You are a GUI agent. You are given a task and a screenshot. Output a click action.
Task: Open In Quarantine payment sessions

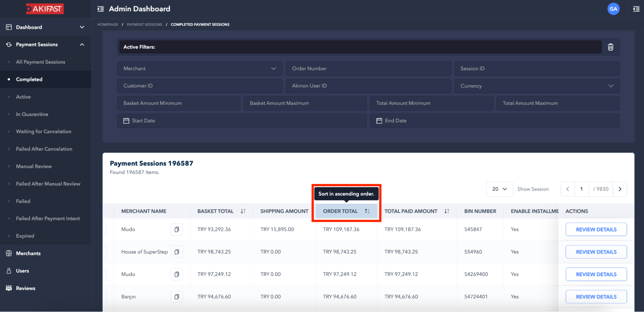[32, 114]
